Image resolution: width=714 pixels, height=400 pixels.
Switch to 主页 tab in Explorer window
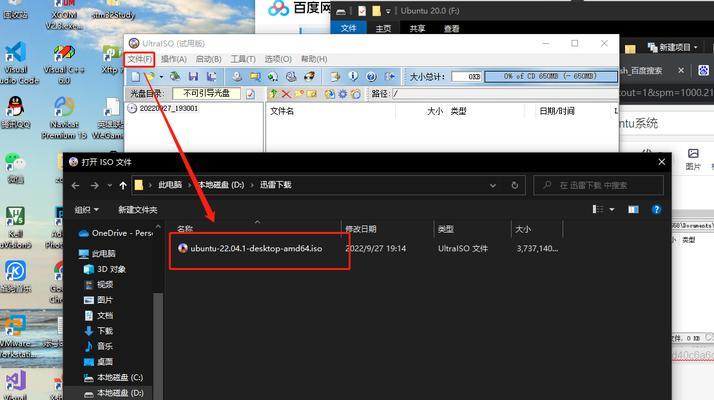click(383, 28)
